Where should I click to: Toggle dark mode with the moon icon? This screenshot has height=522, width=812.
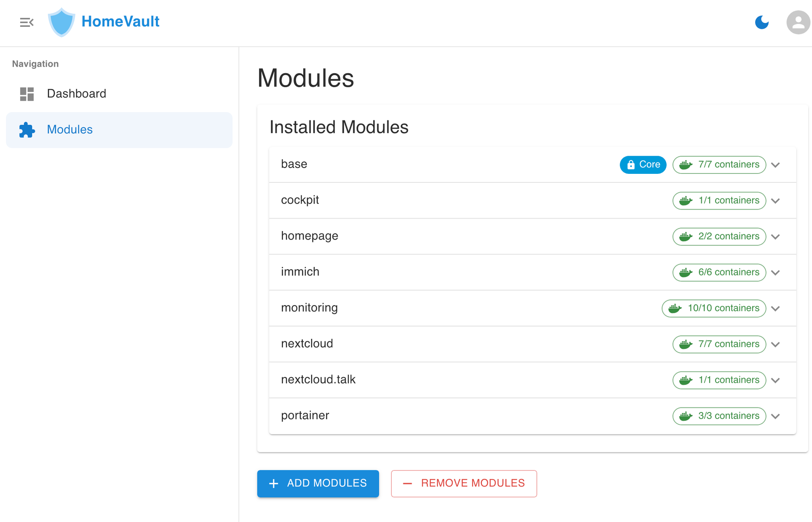[x=762, y=22]
